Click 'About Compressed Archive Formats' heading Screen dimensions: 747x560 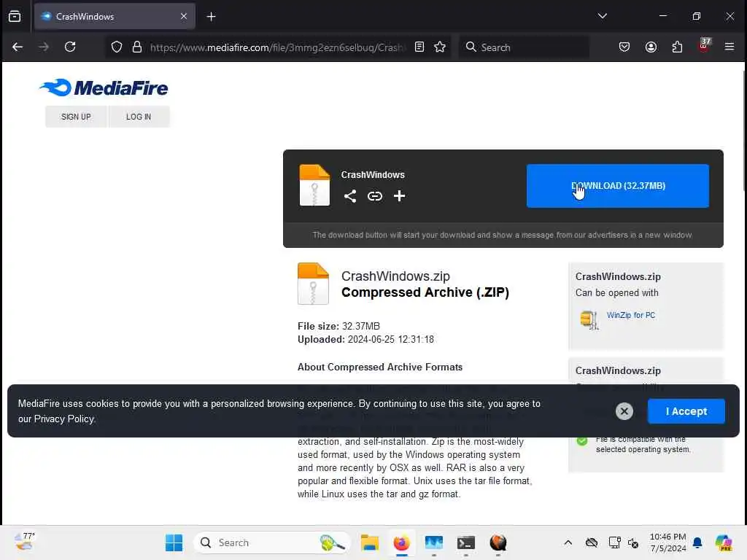[x=379, y=367]
